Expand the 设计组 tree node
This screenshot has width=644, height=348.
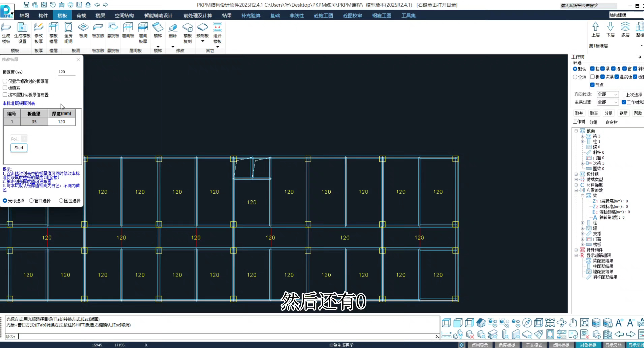pyautogui.click(x=576, y=174)
